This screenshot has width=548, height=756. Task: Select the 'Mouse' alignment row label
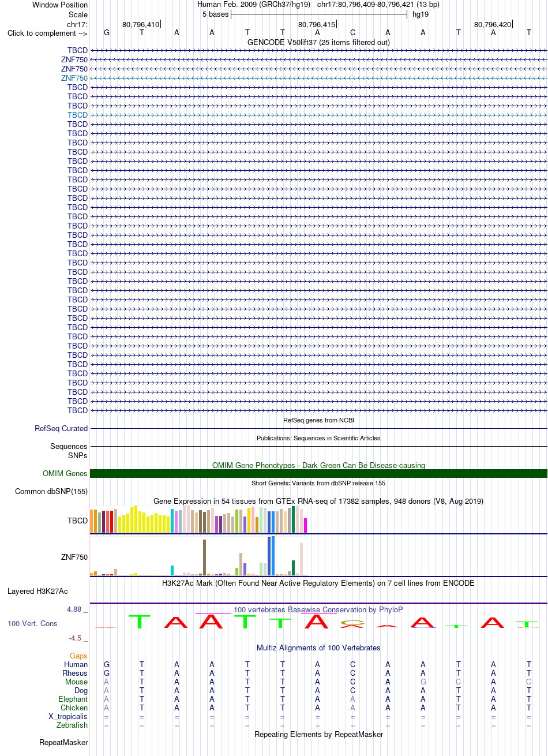click(x=77, y=682)
